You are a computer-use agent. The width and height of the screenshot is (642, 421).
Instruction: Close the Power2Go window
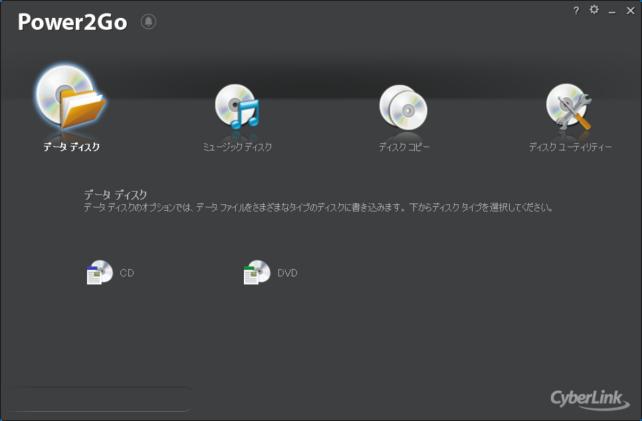tap(631, 11)
